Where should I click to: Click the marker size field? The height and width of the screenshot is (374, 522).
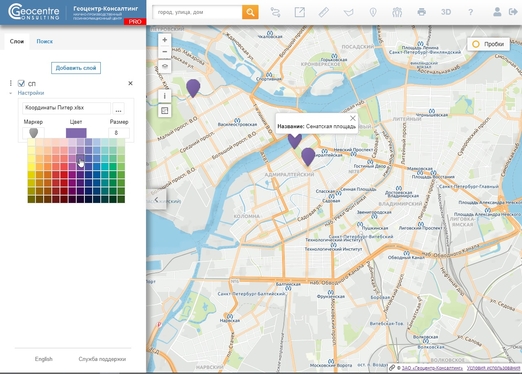[x=119, y=133]
